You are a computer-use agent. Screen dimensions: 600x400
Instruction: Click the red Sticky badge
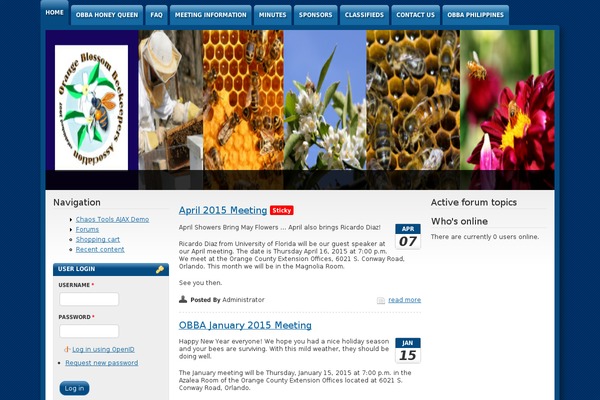[x=282, y=210]
